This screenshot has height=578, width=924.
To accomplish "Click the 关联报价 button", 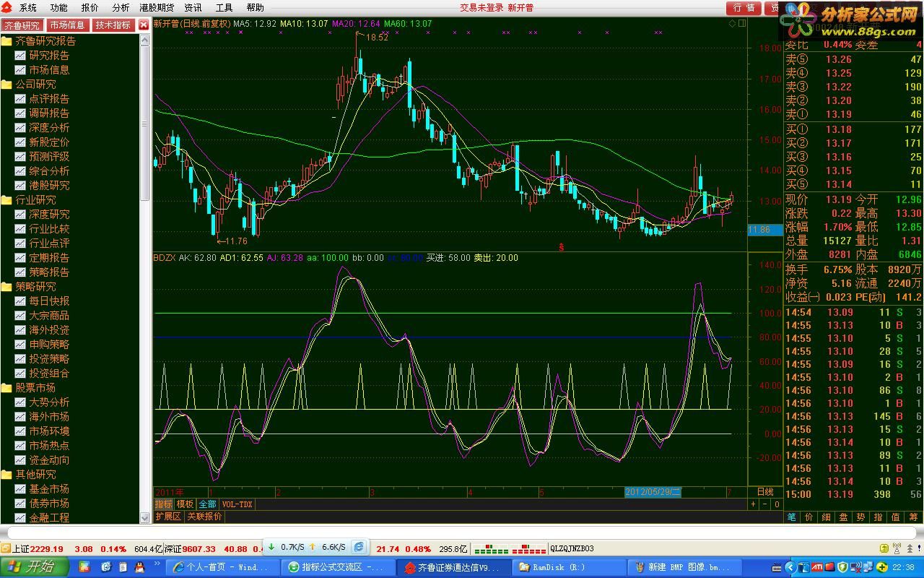I will coord(205,517).
